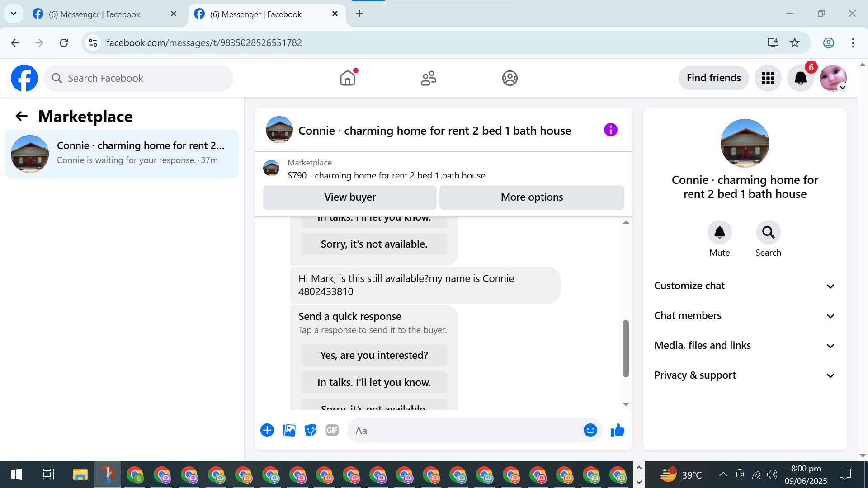Expand Chat members section
The image size is (868, 488).
[x=745, y=316]
